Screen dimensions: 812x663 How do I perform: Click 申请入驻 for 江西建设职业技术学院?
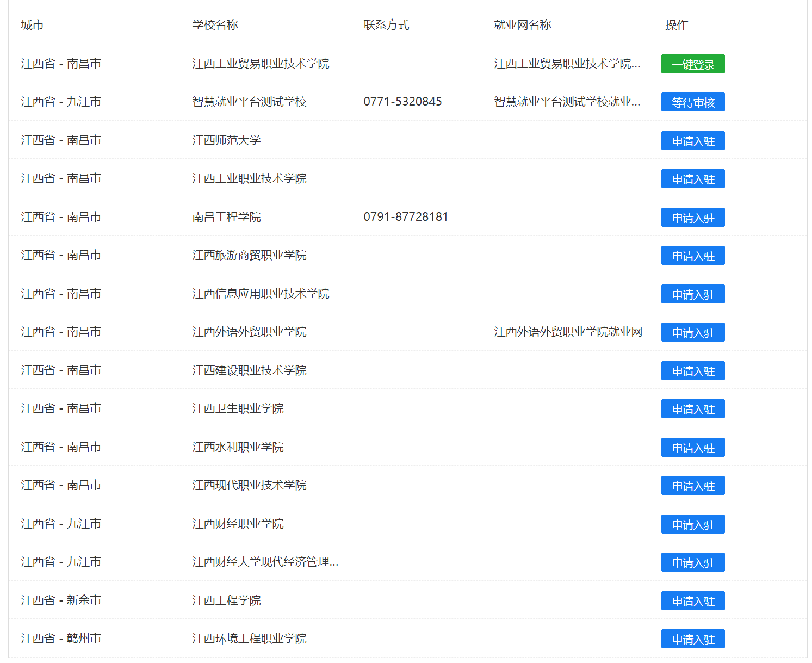(693, 371)
